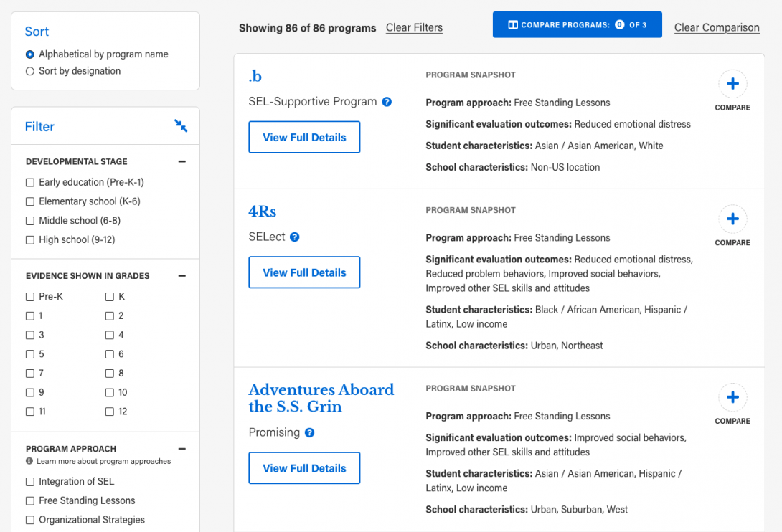The height and width of the screenshot is (532, 782).
Task: Click the plus compare icon for .b
Action: click(x=732, y=84)
